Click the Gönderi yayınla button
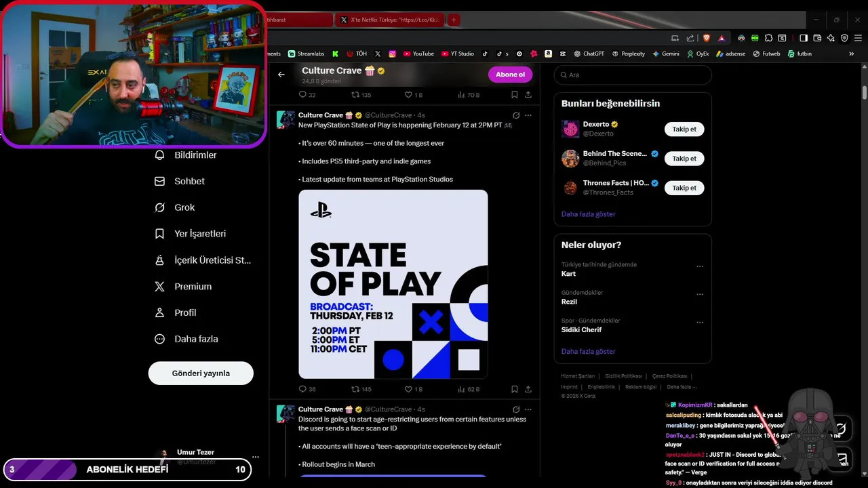 [x=201, y=373]
